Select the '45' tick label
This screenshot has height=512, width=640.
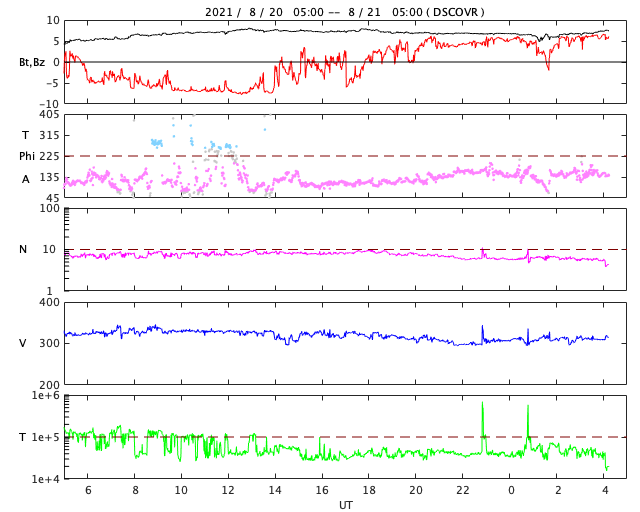pos(53,198)
